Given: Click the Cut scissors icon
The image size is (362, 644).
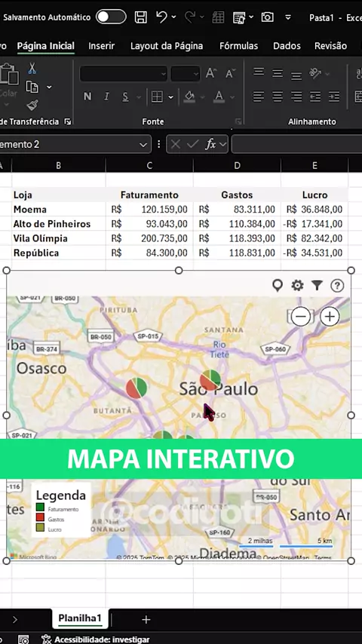Looking at the screenshot, I should tap(32, 68).
